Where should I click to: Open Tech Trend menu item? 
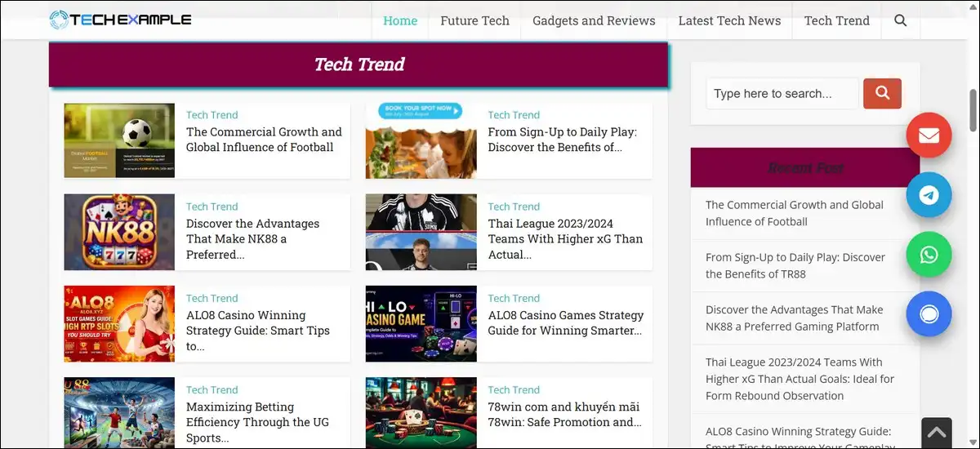(836, 20)
